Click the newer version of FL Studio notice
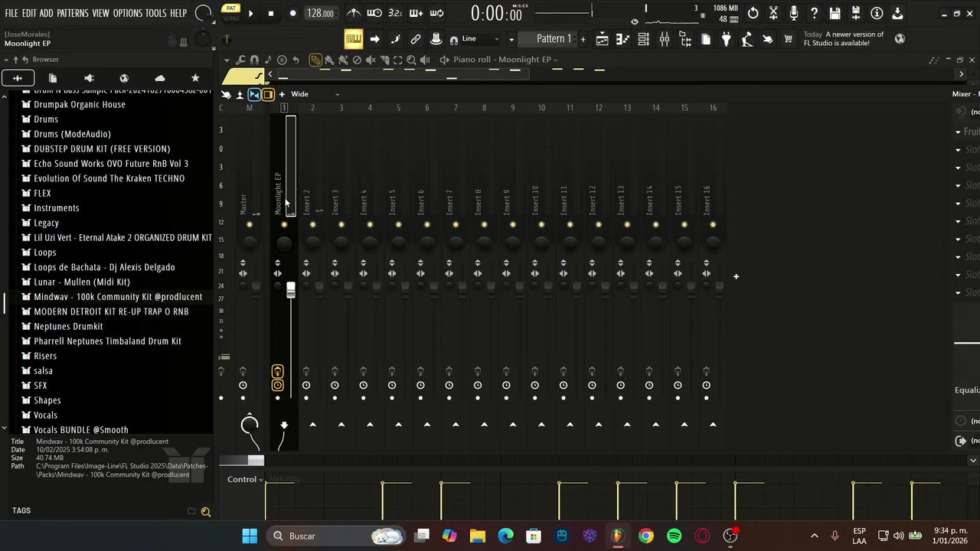Image resolution: width=980 pixels, height=551 pixels. click(844, 39)
